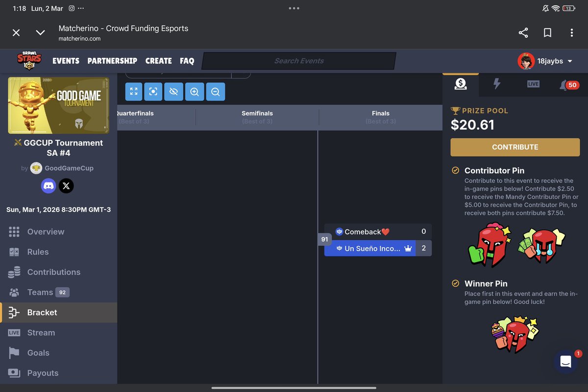Open the FAQ menu item
The width and height of the screenshot is (588, 392).
click(187, 61)
